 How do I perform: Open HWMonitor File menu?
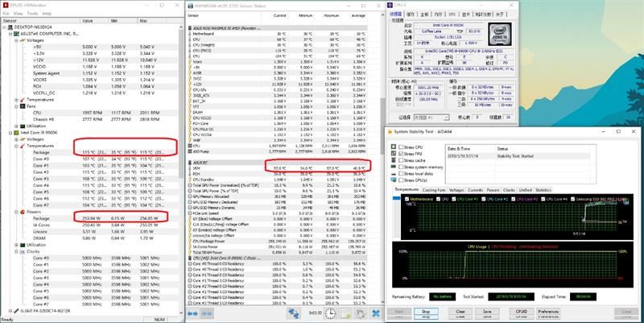coord(6,14)
